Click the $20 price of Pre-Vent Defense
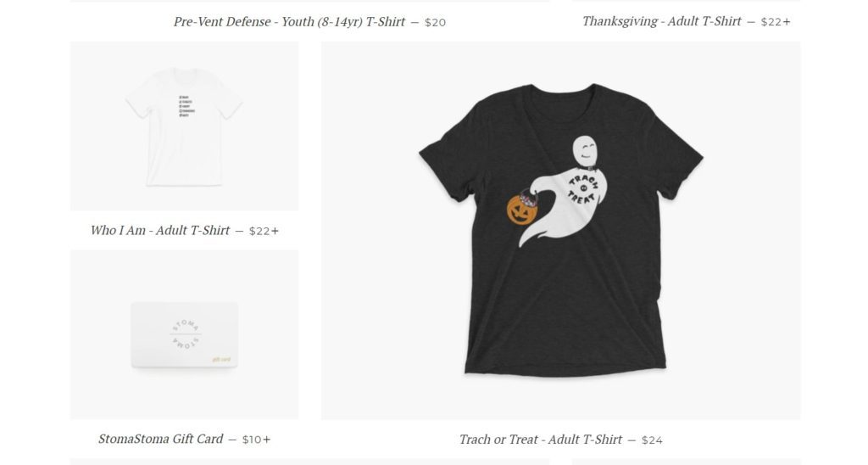Screen dimensions: 868x465 [435, 23]
